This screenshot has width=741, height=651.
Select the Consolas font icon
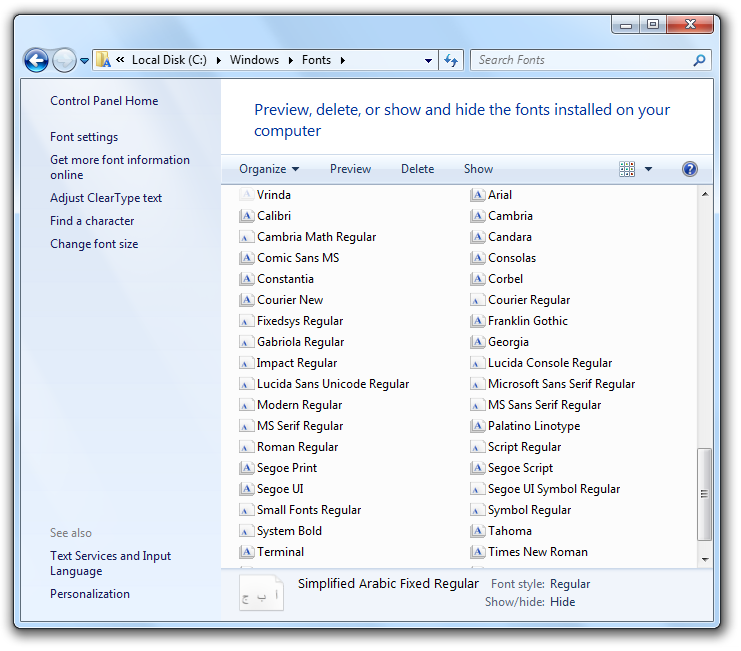[x=477, y=258]
